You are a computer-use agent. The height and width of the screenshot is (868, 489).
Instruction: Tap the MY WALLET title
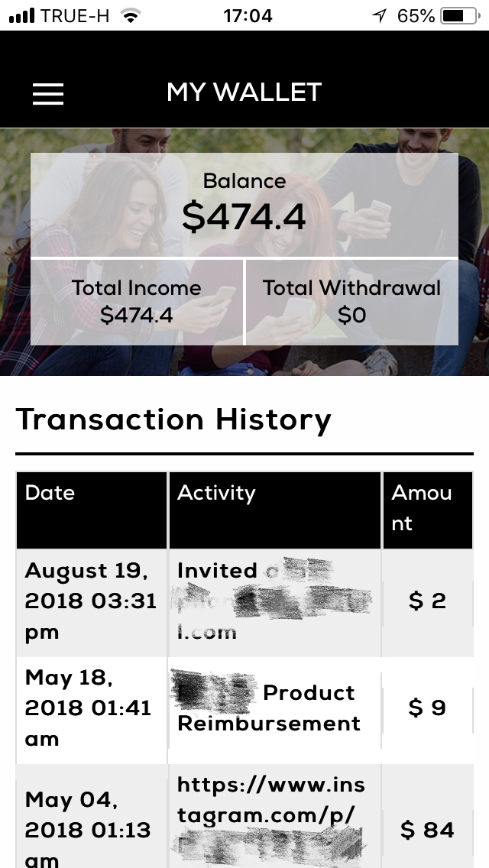click(244, 92)
